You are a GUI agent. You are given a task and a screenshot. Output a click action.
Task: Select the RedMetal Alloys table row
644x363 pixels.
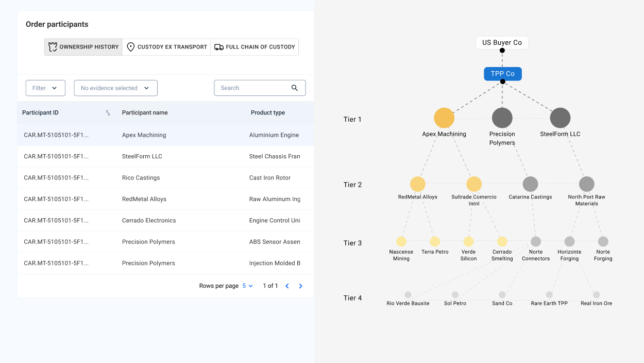tap(165, 199)
